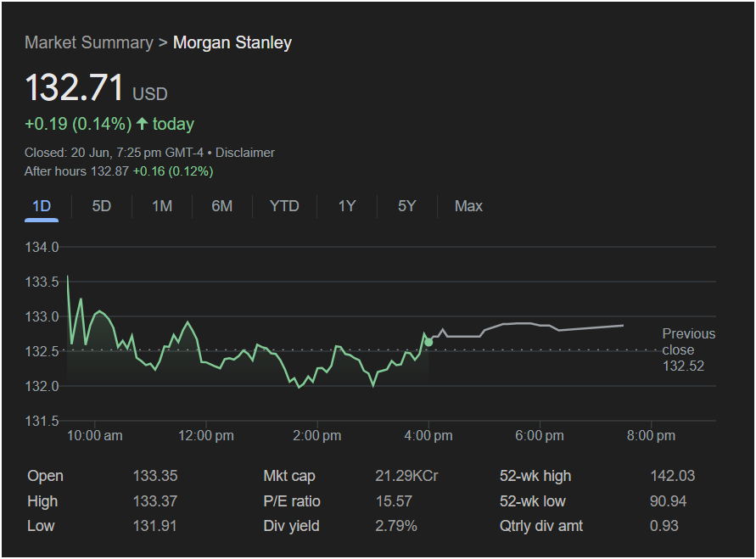Click the 52-wk low label
This screenshot has height=559, width=756.
coord(532,501)
